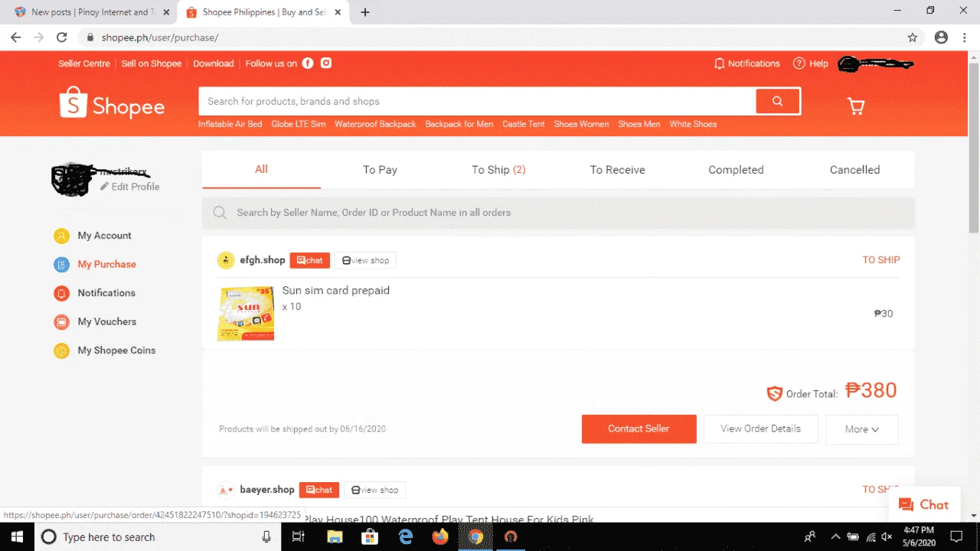
Task: Open Seller Centre link
Action: tap(84, 64)
